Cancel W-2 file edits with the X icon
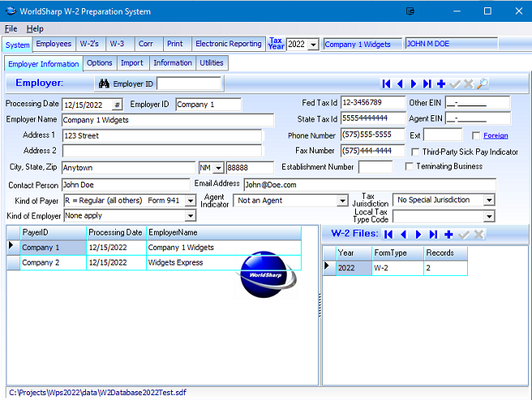The height and width of the screenshot is (400, 532). [478, 234]
